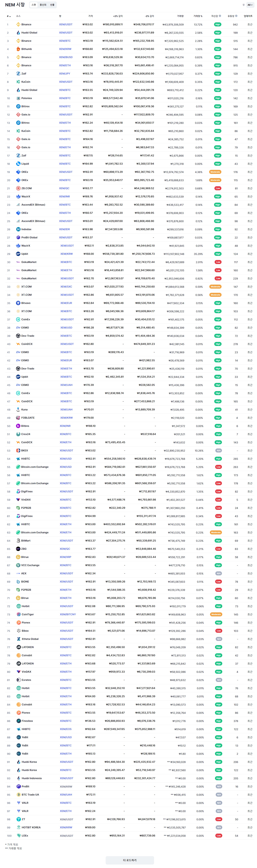The image size is (257, 868).
Task: Click Xtheta Global exchange logo
Action: pos(18,639)
